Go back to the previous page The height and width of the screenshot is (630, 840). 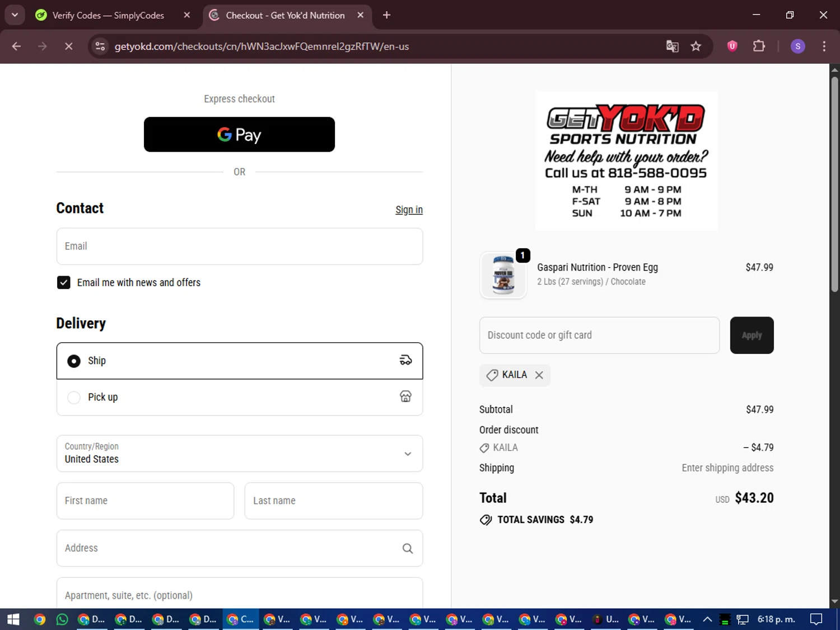(x=16, y=46)
